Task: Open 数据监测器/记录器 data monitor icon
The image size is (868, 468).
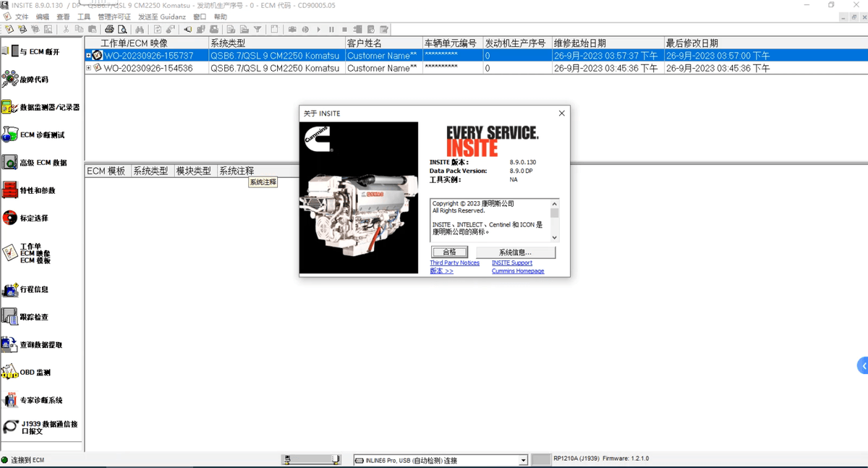Action: tap(9, 107)
